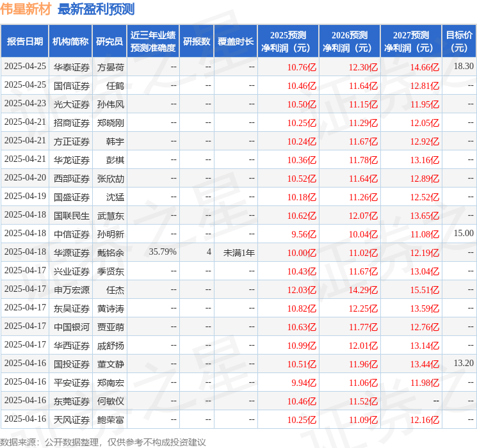The image size is (477, 448).
Task: Click the 2025预测净利润 column header
Action: click(288, 42)
